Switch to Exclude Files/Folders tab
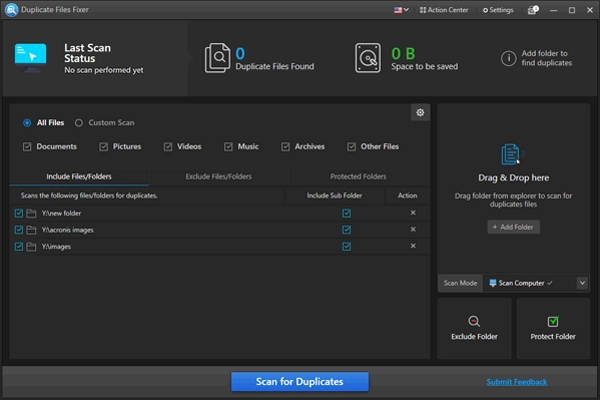The height and width of the screenshot is (400, 600). coord(218,176)
